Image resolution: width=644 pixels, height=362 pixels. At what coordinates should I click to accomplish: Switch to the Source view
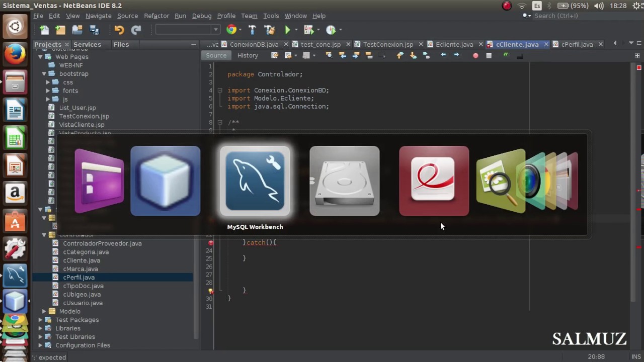[x=216, y=55]
